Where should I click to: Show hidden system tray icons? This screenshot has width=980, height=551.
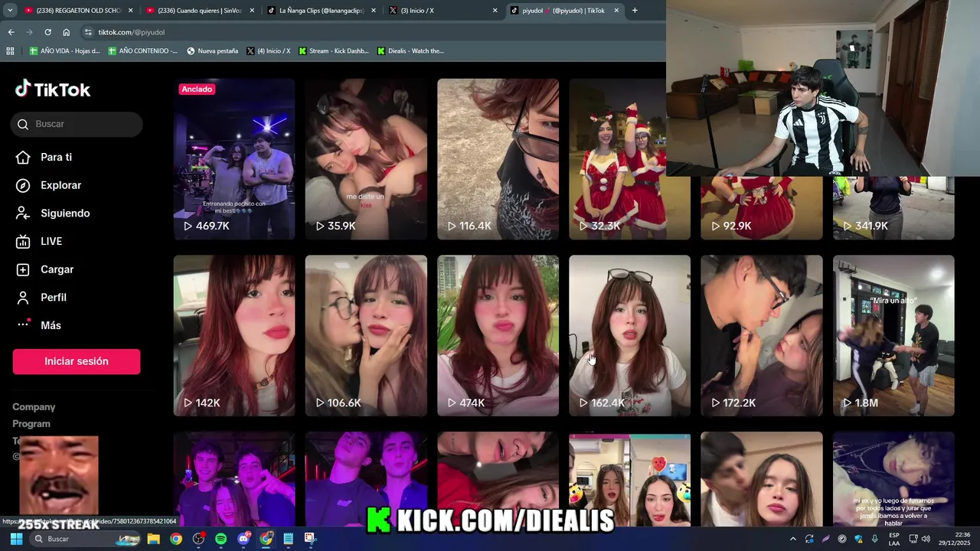pos(793,539)
